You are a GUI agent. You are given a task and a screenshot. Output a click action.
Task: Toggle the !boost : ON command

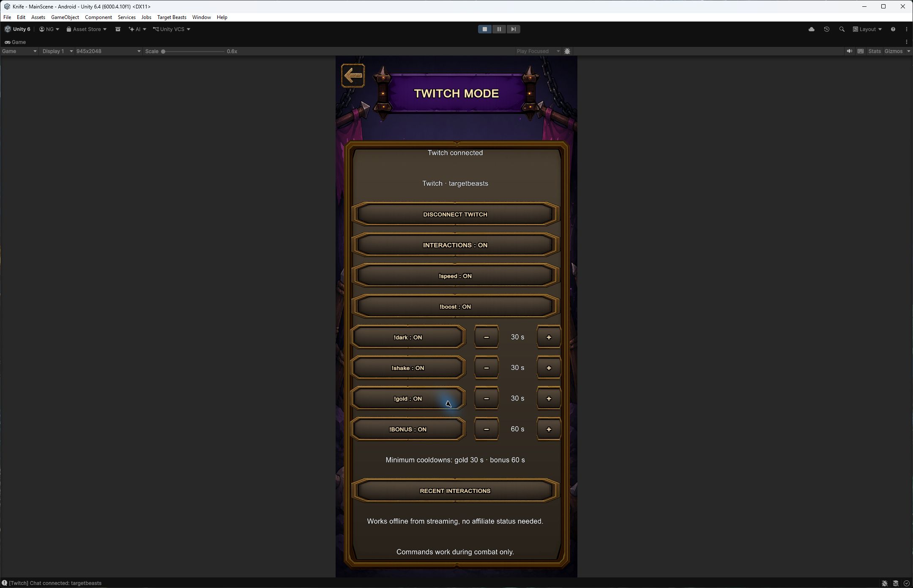tap(455, 307)
